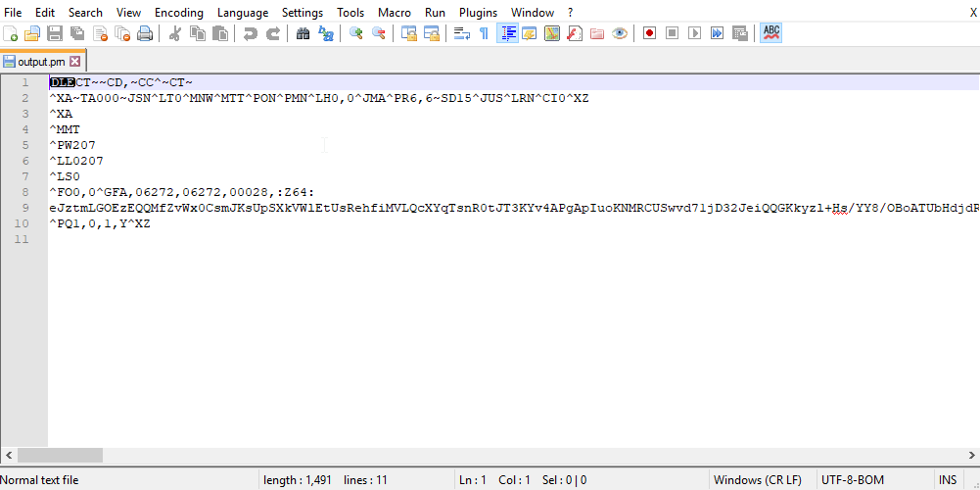Zoom in with the magnifier plus icon
This screenshot has width=980, height=490.
pos(356,33)
